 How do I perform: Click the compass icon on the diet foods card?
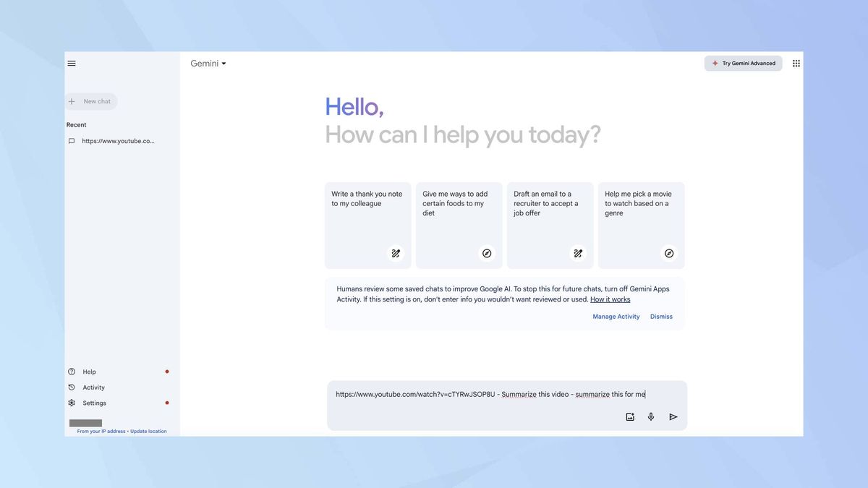click(486, 253)
